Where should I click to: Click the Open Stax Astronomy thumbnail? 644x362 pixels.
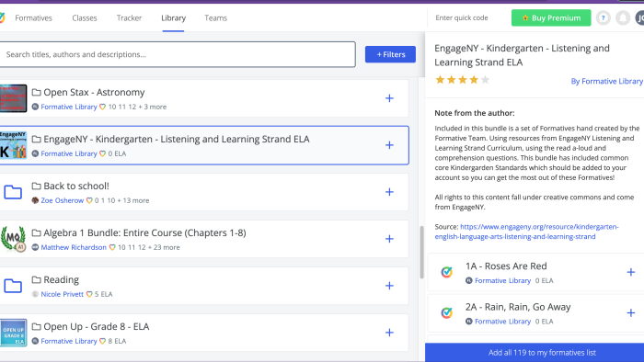(13, 98)
